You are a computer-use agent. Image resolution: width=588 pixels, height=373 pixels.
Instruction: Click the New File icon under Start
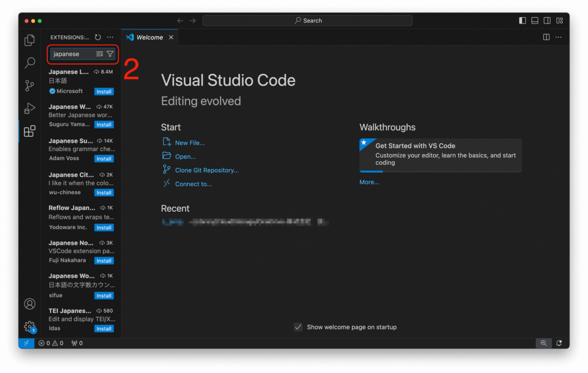167,142
